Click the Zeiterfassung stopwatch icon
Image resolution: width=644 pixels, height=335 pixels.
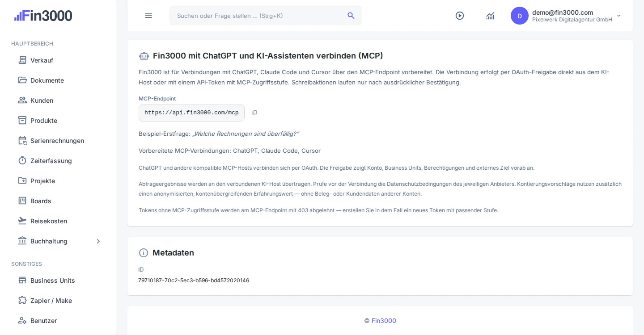22,160
